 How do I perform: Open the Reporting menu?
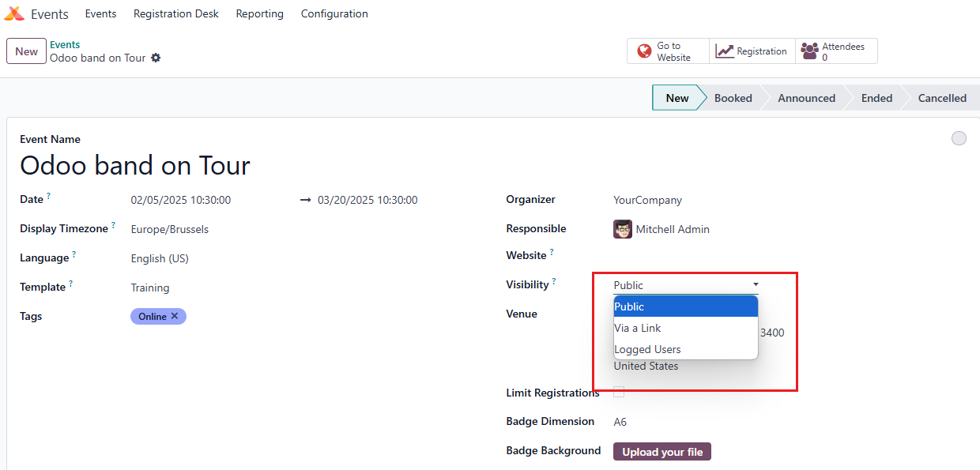click(259, 13)
